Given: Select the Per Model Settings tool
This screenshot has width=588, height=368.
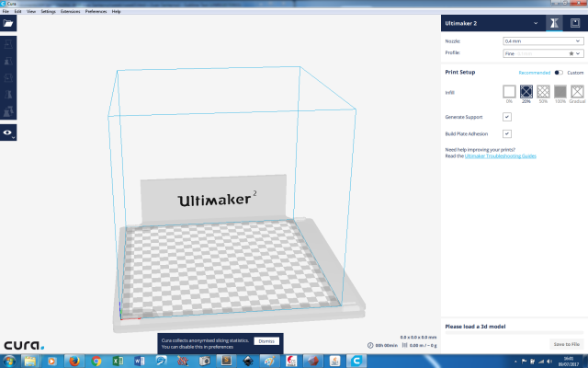Looking at the screenshot, I should [8, 110].
